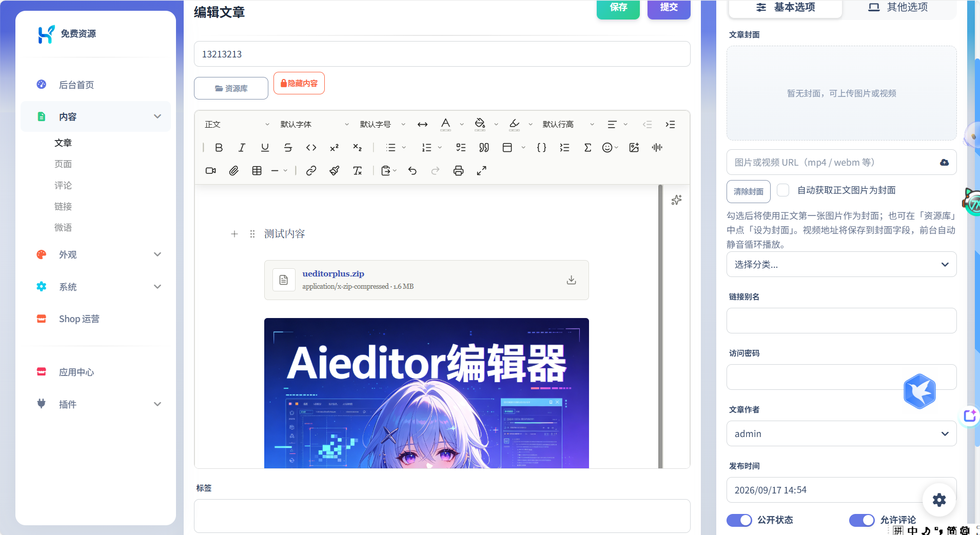Image resolution: width=980 pixels, height=535 pixels.
Task: Toggle bold formatting in editor toolbar
Action: (219, 148)
